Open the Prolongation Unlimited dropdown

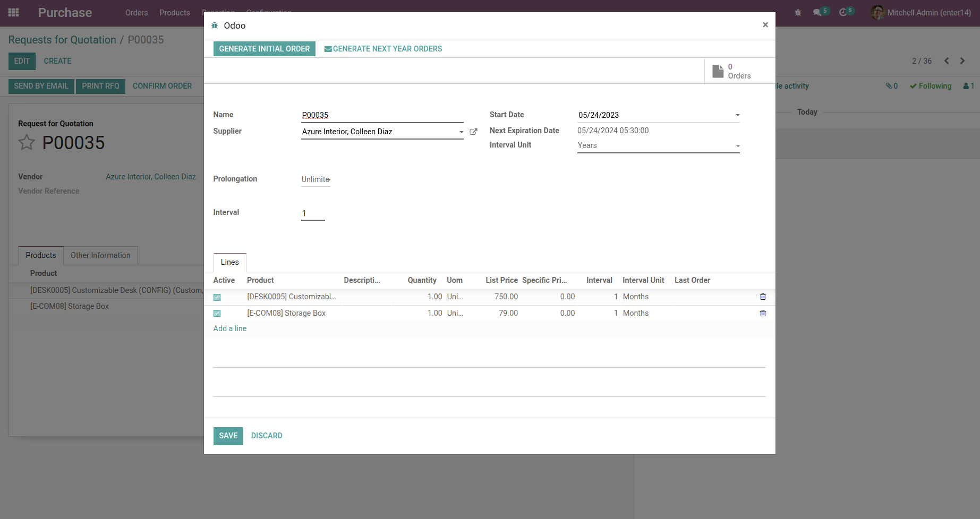point(316,179)
